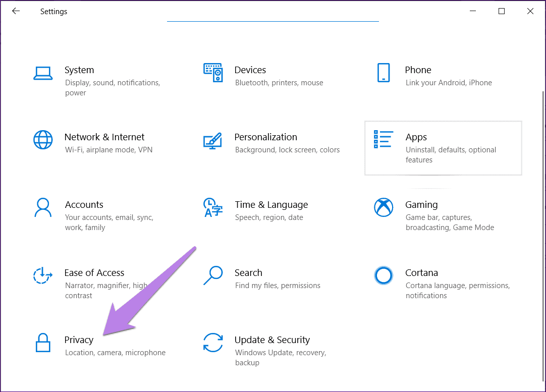Click the System laptop icon
The image size is (546, 392).
click(x=43, y=74)
